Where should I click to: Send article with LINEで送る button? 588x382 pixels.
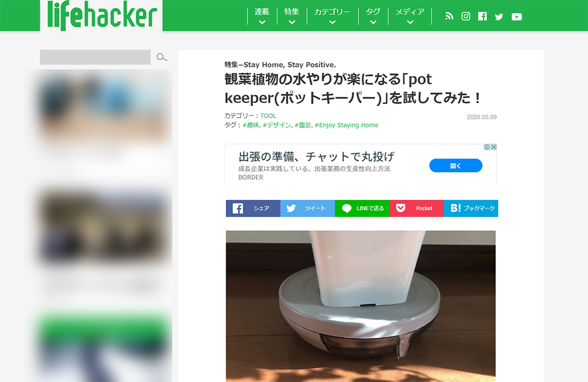(362, 209)
